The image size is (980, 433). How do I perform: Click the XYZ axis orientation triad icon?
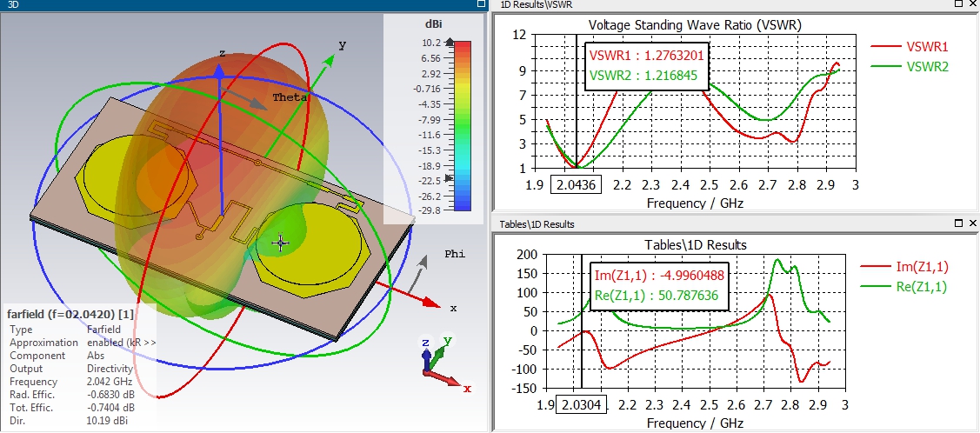(443, 363)
